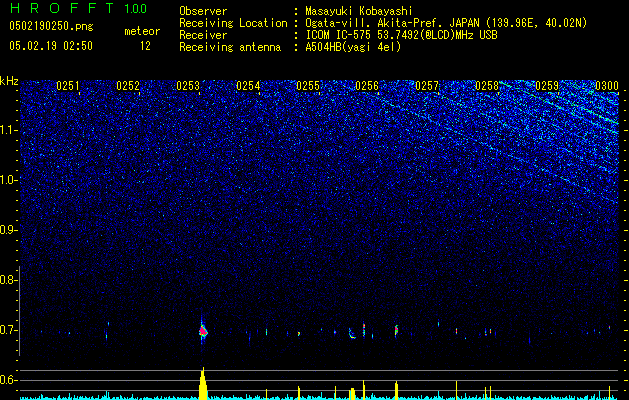Click the HROFFT title text
The height and width of the screenshot is (400, 629).
63,8
